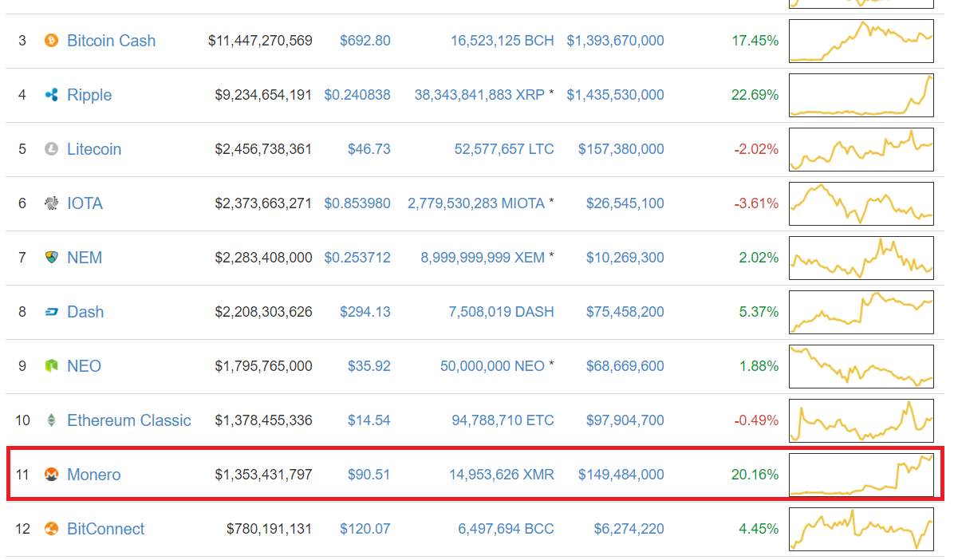Click NEO price $35.92
Image resolution: width=954 pixels, height=560 pixels.
click(369, 366)
